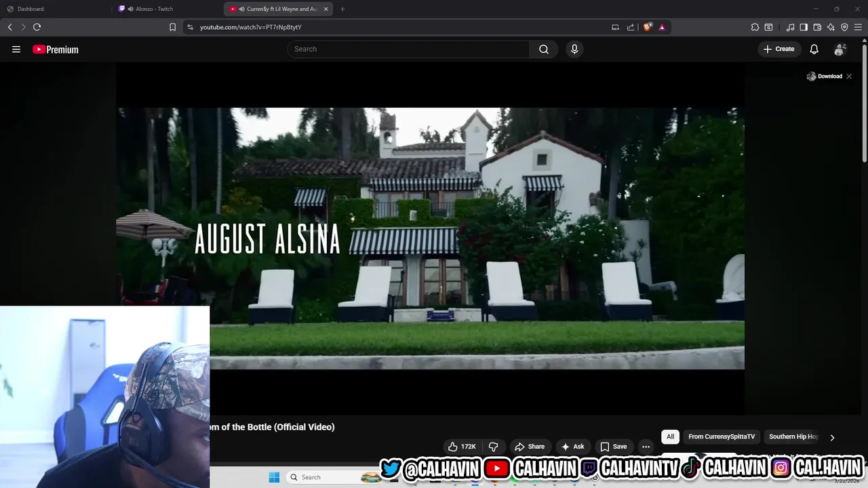Mute audio on the Alonzo Twitch tab
Image resolution: width=868 pixels, height=488 pixels.
[130, 9]
